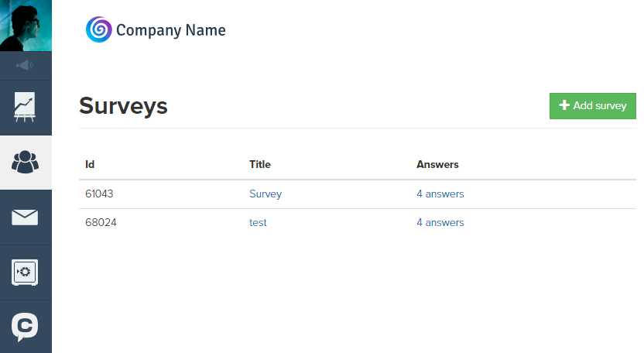The image size is (644, 353).
Task: Open the profile photo avatar
Action: (x=26, y=26)
